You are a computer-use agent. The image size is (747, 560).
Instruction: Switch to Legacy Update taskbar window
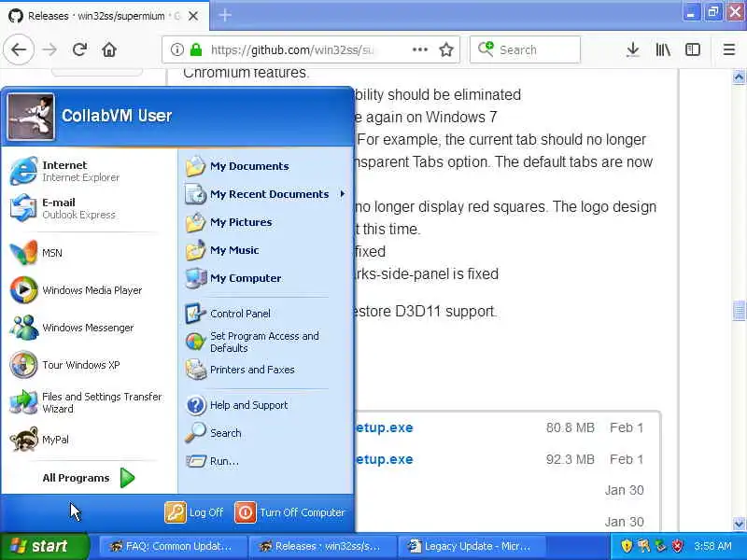(473, 546)
